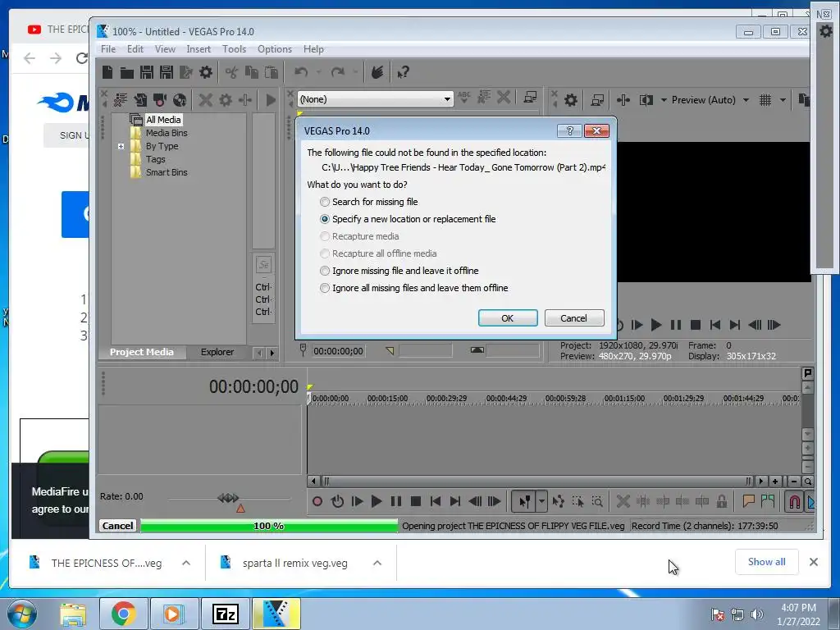This screenshot has height=630, width=840.
Task: Open the Options menu
Action: click(x=274, y=48)
